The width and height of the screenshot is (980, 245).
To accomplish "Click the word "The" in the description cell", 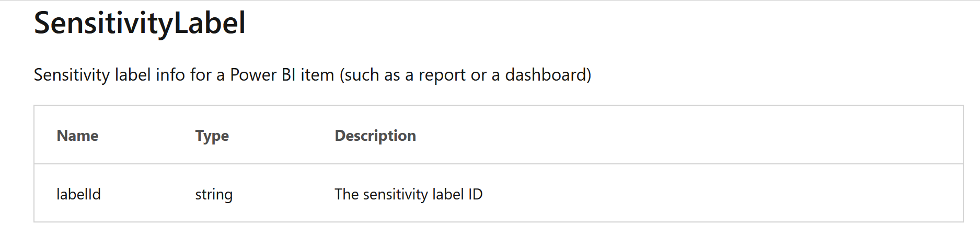I will (347, 194).
